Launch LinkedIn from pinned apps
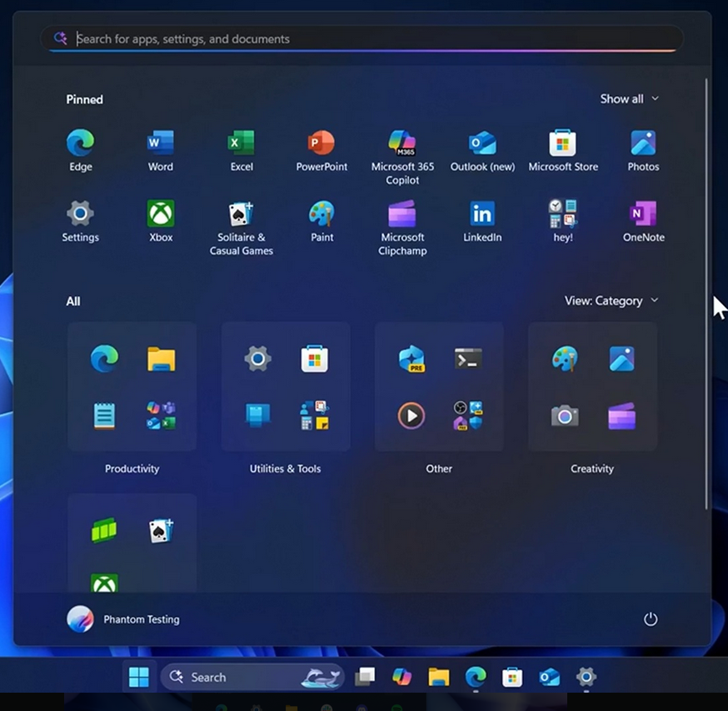Image resolution: width=728 pixels, height=711 pixels. (x=482, y=221)
